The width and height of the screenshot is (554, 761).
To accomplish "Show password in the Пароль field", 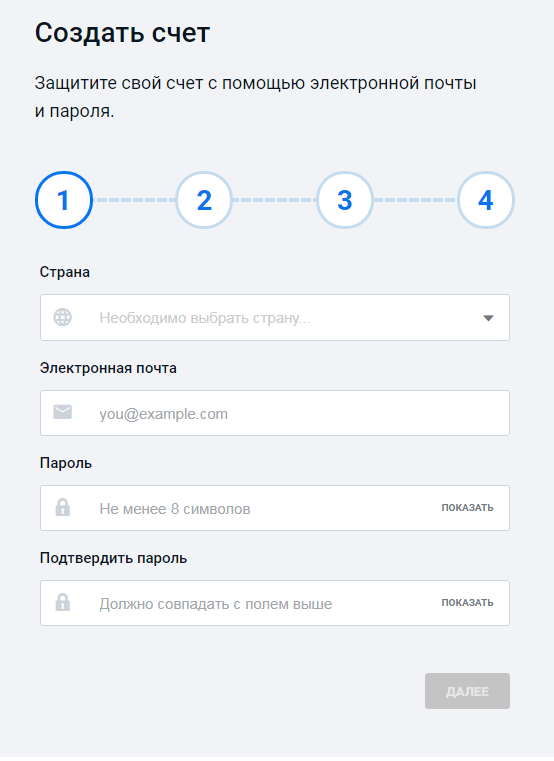I will point(467,508).
